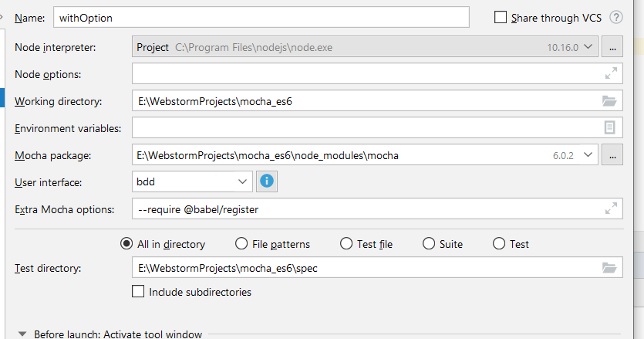This screenshot has height=339, width=644.
Task: Open folder browser for Working directory
Action: coord(609,101)
